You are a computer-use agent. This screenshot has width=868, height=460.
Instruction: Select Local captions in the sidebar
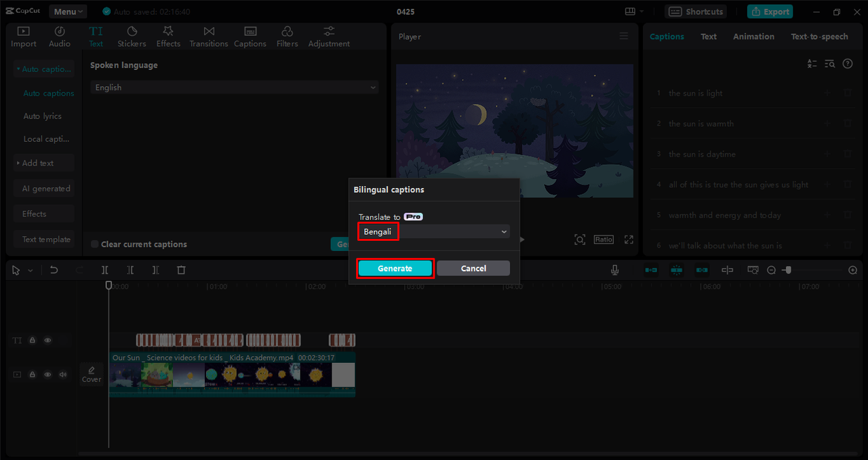[47, 139]
